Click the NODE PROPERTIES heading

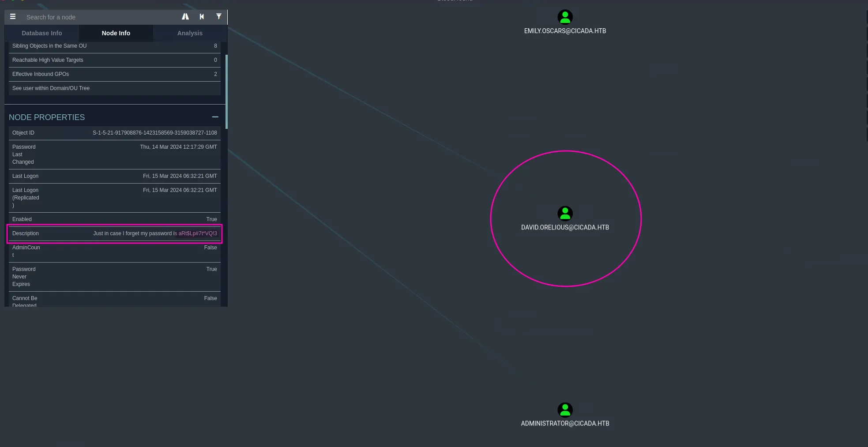[47, 117]
